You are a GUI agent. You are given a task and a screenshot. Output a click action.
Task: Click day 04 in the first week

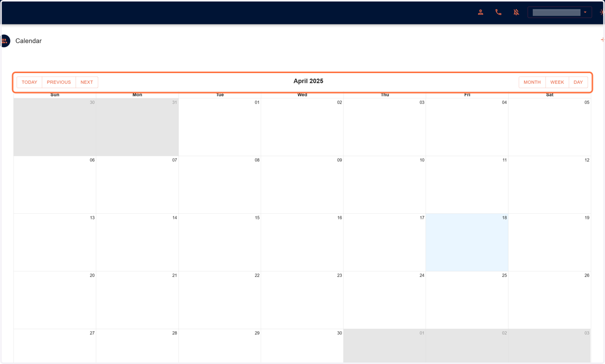click(x=467, y=127)
